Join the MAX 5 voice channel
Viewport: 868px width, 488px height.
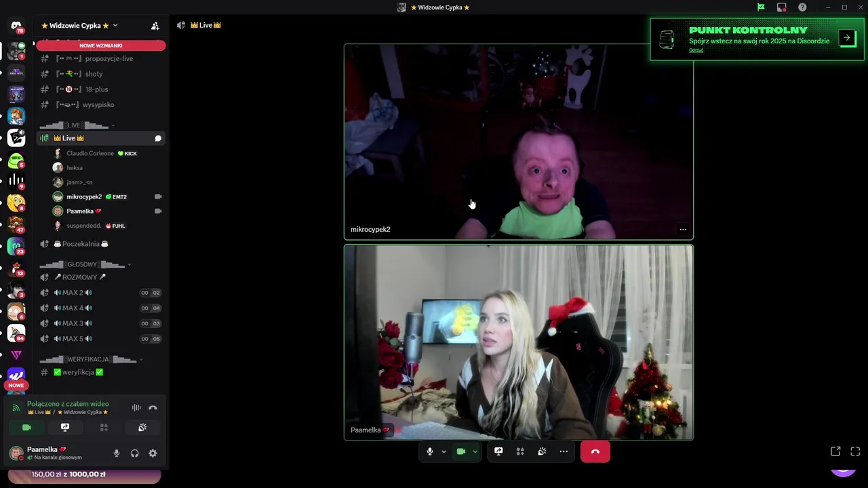pos(101,339)
